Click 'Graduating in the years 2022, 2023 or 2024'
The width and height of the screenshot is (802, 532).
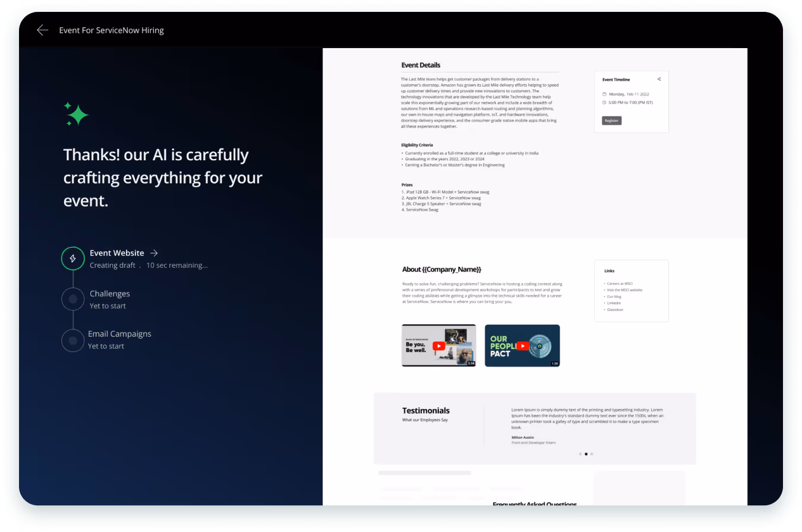(443, 159)
